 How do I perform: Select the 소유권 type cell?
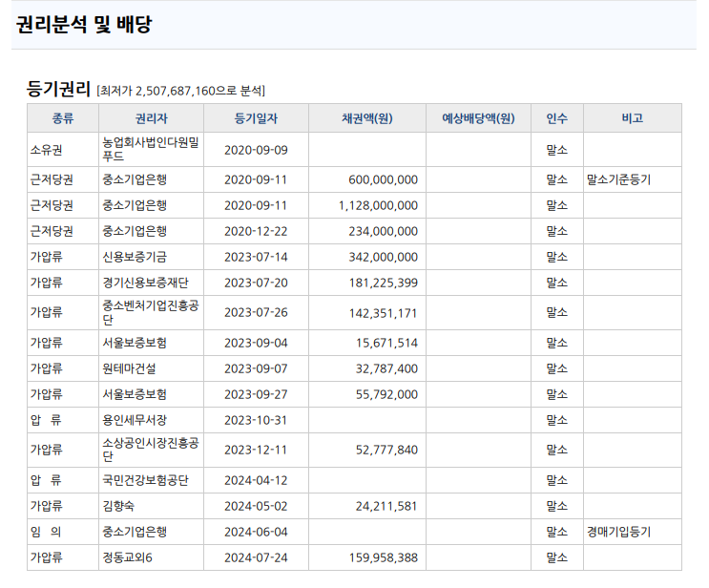[63, 150]
